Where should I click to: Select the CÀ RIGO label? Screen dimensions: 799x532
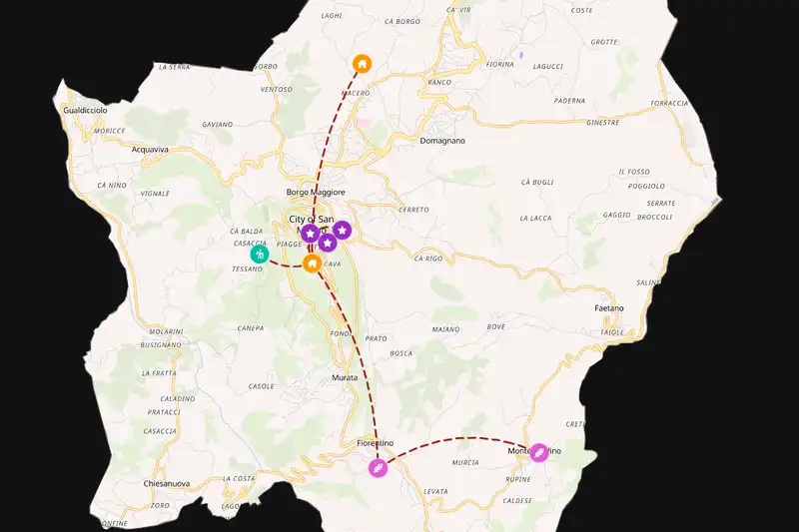pyautogui.click(x=428, y=259)
